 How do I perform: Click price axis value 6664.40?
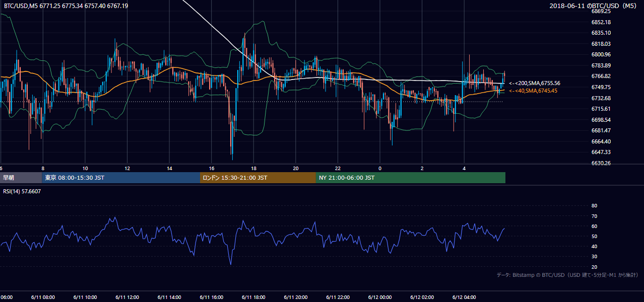click(601, 141)
